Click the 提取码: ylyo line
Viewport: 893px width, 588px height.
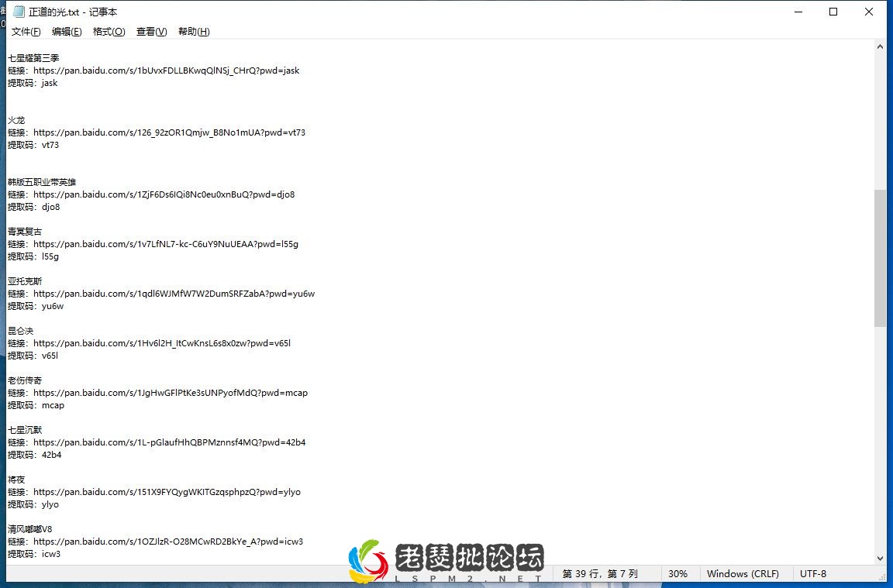[x=33, y=505]
